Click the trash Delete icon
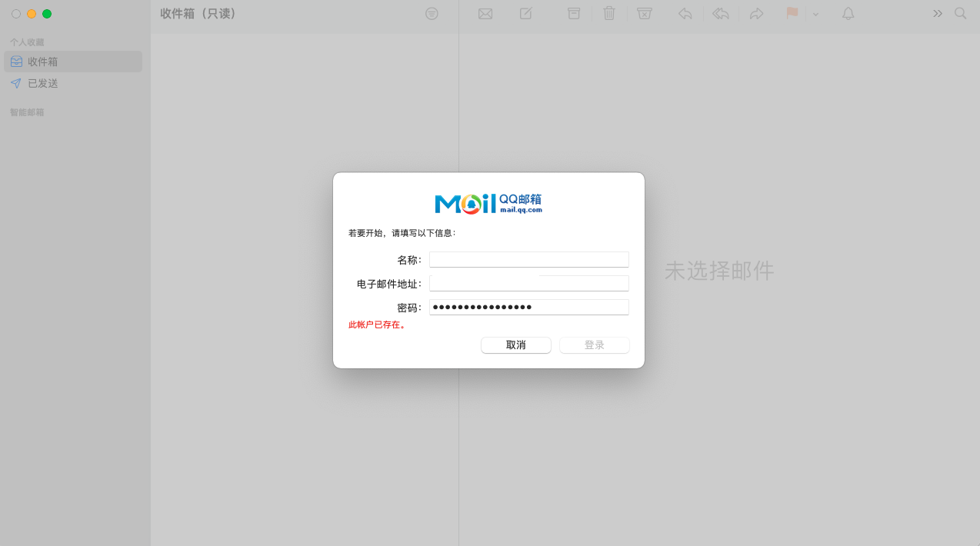 click(x=609, y=14)
